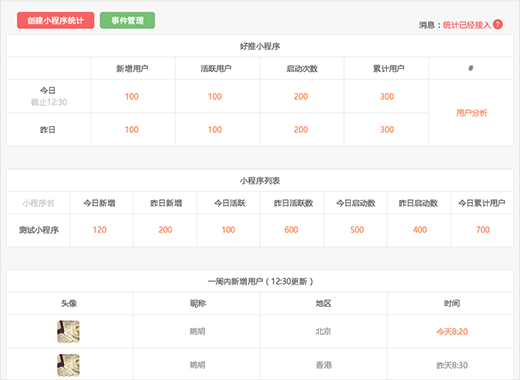Click the 昨日活跃数 column header
Viewport: 520px width, 380px height.
tap(293, 203)
